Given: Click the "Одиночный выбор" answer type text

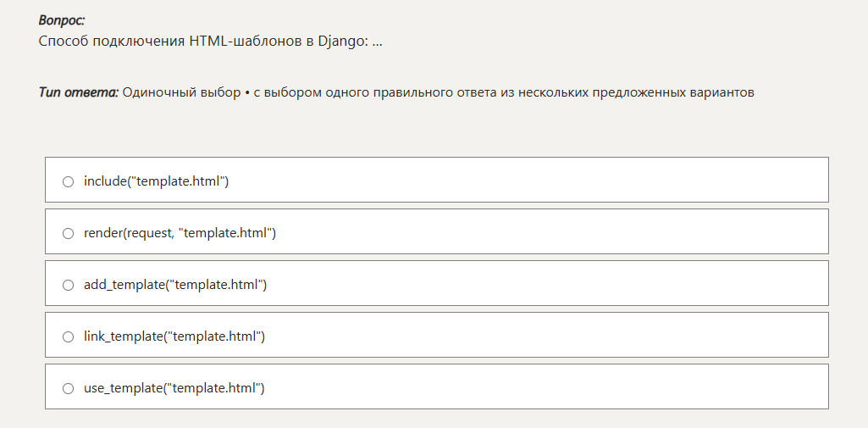Looking at the screenshot, I should (181, 92).
